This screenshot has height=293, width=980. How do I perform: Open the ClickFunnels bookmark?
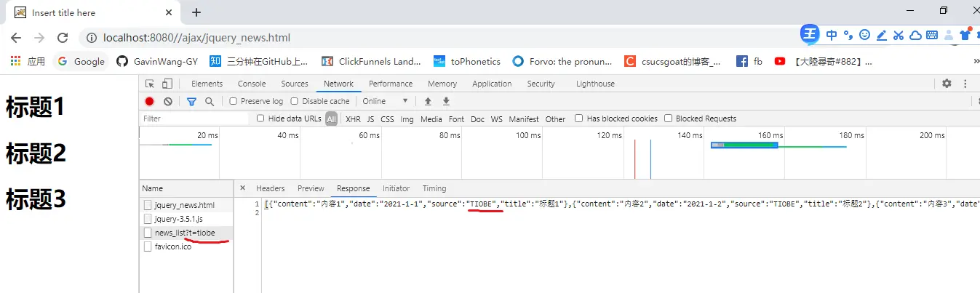click(372, 62)
